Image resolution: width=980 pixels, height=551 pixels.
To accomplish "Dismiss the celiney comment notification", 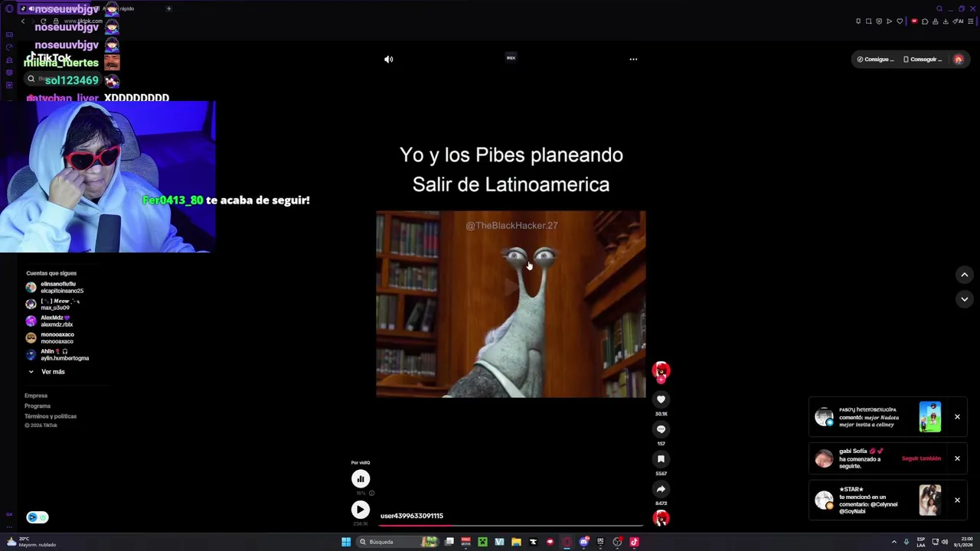I will (x=957, y=417).
